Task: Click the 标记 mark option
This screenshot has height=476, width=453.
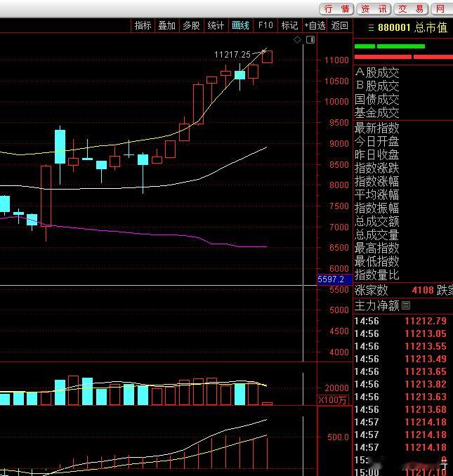Action: pos(289,25)
